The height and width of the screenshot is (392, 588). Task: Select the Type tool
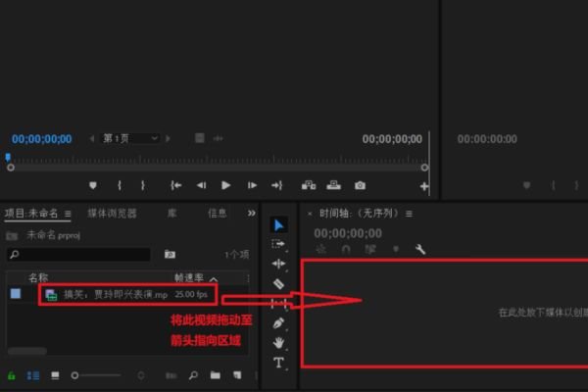pyautogui.click(x=278, y=363)
